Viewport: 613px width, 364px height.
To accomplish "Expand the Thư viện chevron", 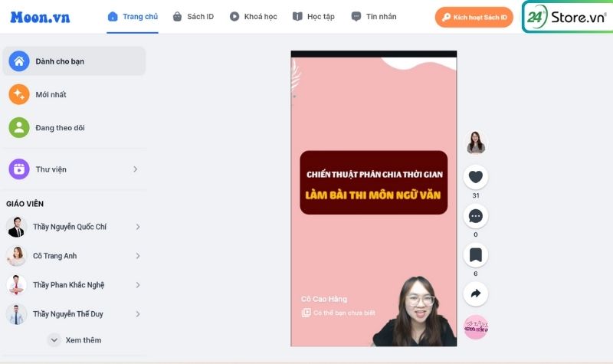I will tap(136, 169).
